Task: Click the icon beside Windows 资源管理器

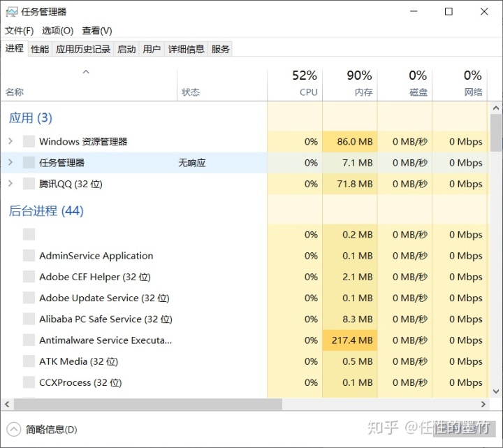Action: (x=29, y=141)
